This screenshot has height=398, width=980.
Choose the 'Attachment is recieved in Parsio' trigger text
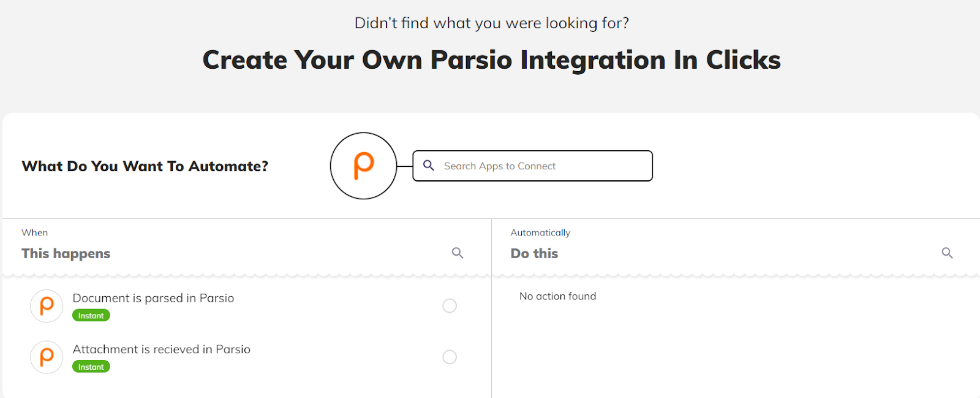pyautogui.click(x=161, y=349)
